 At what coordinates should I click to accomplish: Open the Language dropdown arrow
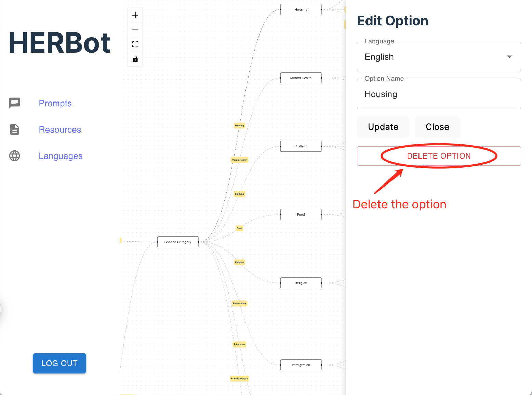pyautogui.click(x=509, y=57)
